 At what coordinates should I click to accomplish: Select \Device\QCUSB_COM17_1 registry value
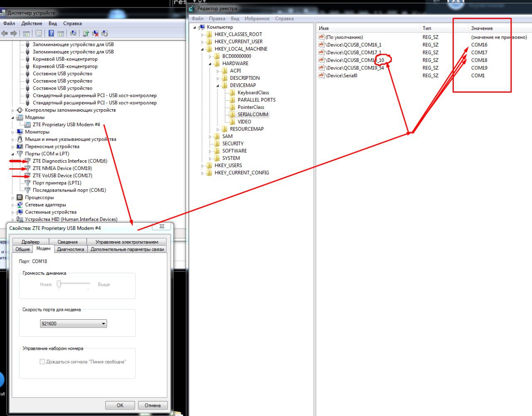point(353,53)
